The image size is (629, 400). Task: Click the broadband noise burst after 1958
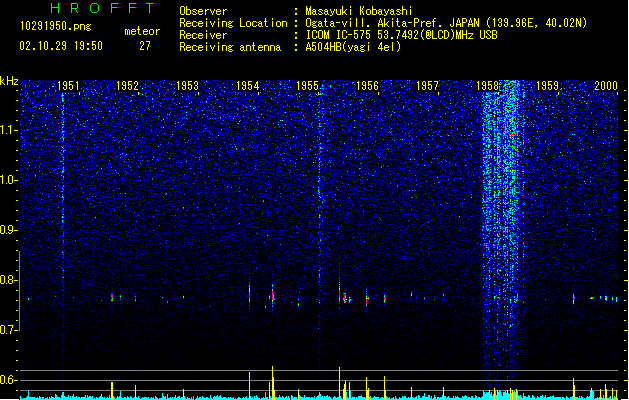[x=503, y=237]
